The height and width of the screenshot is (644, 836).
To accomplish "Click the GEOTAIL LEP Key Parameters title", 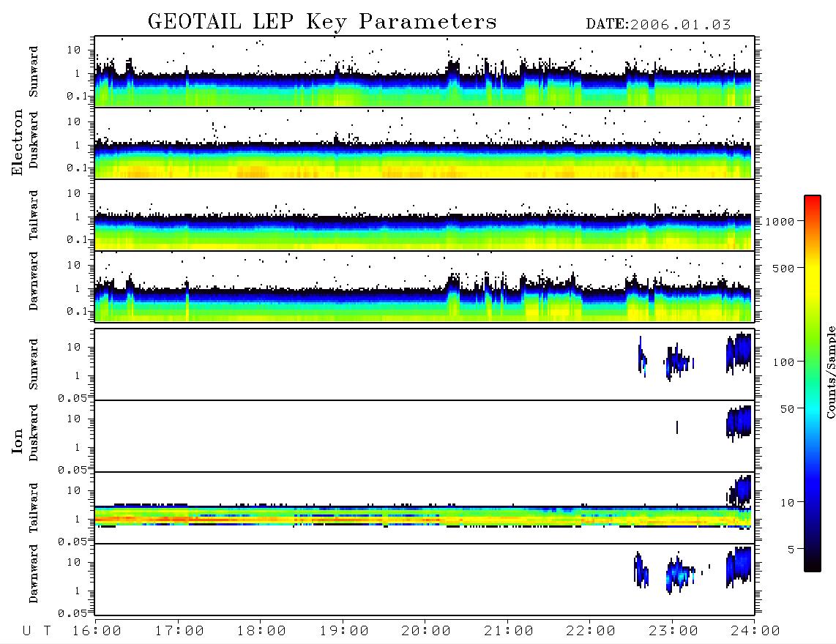I will click(322, 22).
